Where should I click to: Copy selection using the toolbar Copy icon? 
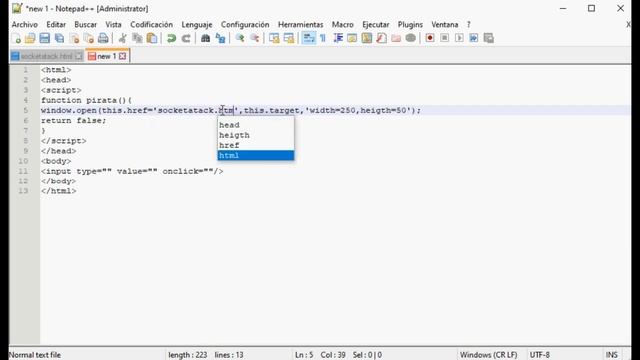coord(137,38)
